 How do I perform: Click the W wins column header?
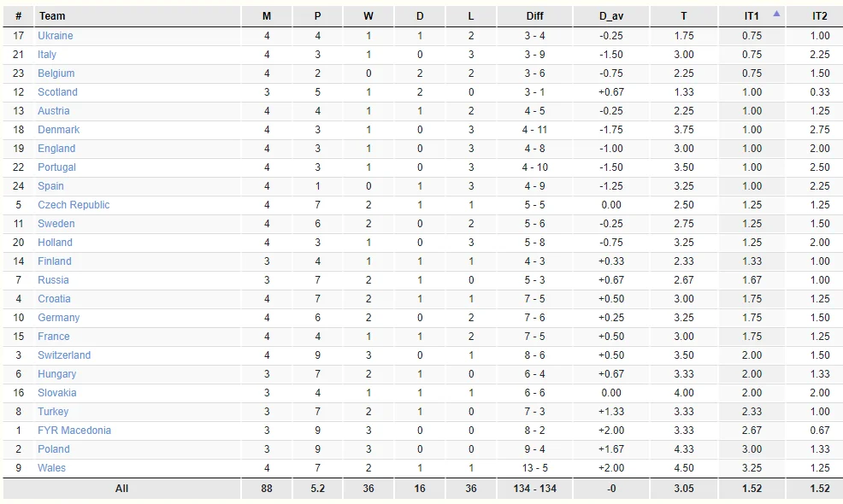coord(368,16)
